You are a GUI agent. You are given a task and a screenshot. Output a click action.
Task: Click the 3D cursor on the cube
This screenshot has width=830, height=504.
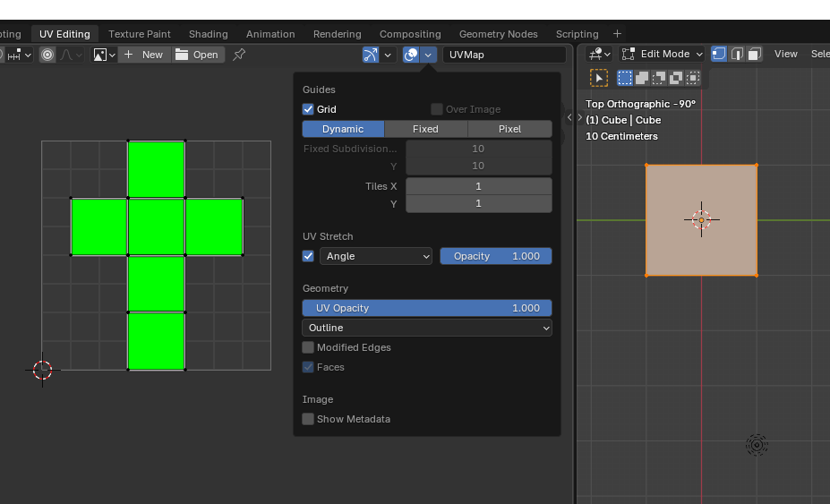pos(701,219)
